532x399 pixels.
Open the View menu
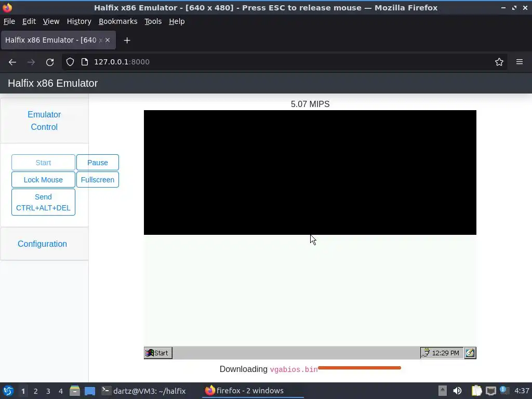tap(51, 21)
